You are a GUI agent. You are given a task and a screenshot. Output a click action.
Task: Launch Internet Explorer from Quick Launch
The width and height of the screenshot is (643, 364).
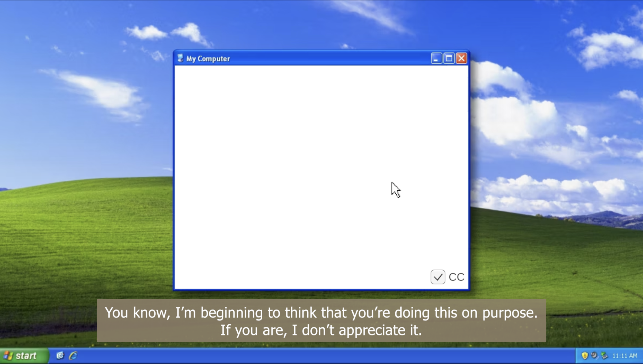click(73, 356)
